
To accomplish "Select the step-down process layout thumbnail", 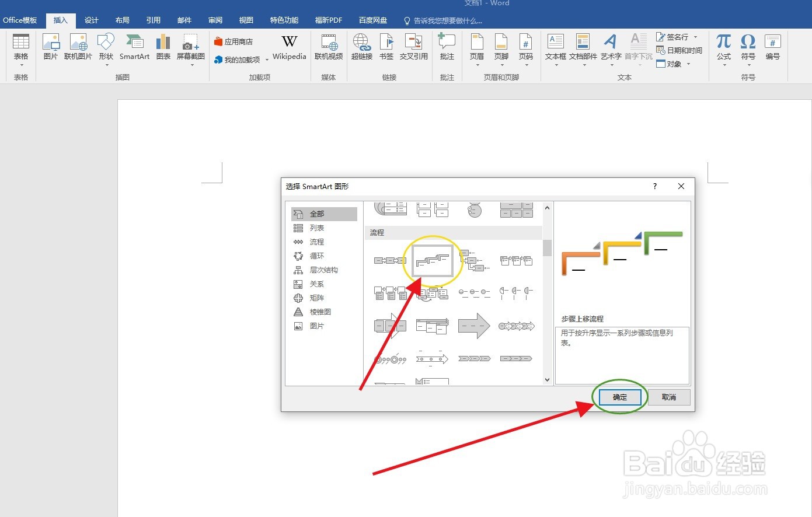I will (x=474, y=260).
